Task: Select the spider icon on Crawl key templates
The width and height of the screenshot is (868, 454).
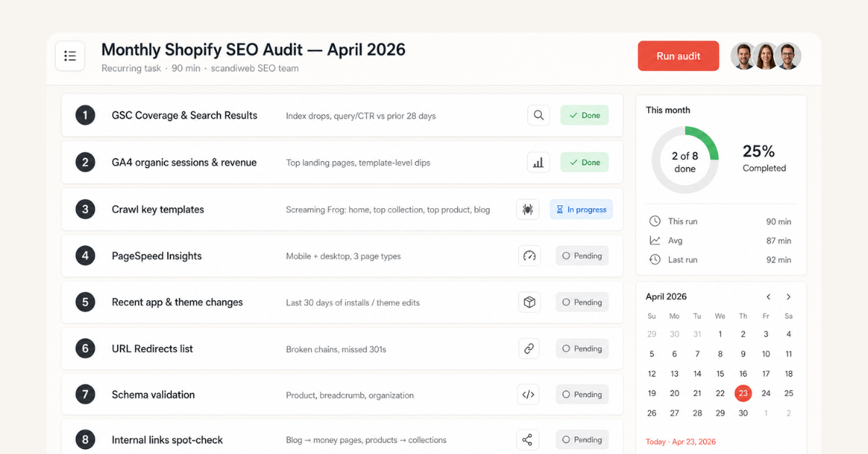Action: coord(528,209)
